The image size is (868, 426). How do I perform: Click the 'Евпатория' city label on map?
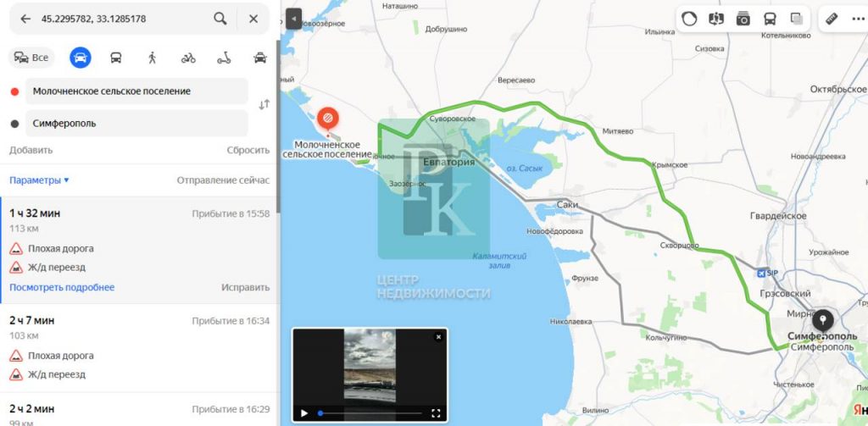click(449, 162)
